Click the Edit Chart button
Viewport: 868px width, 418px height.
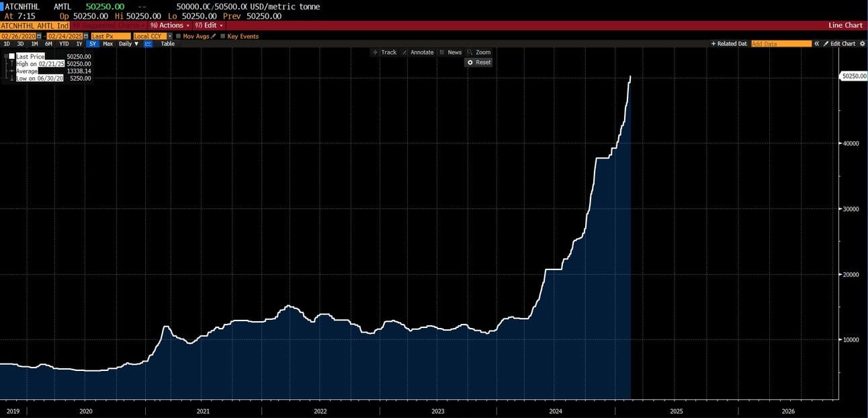click(840, 44)
